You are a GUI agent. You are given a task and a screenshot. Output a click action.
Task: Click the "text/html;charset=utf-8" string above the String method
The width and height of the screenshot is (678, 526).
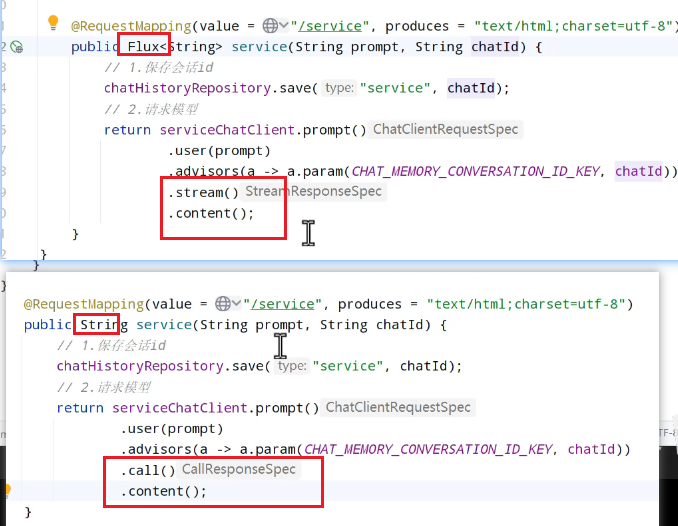526,304
